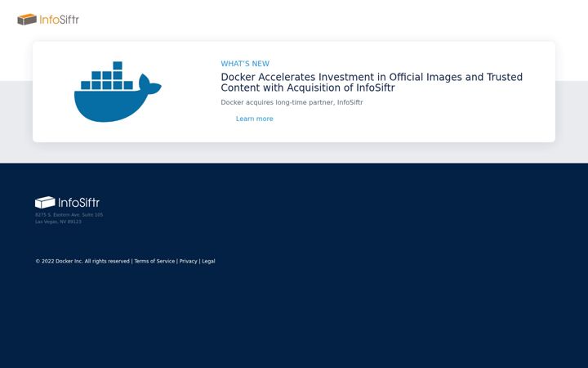
Task: Click the Docker whale logo image
Action: click(118, 92)
